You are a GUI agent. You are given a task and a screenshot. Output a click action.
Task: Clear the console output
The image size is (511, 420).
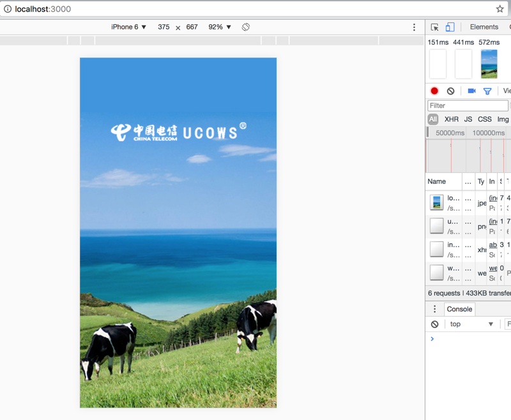(x=434, y=324)
